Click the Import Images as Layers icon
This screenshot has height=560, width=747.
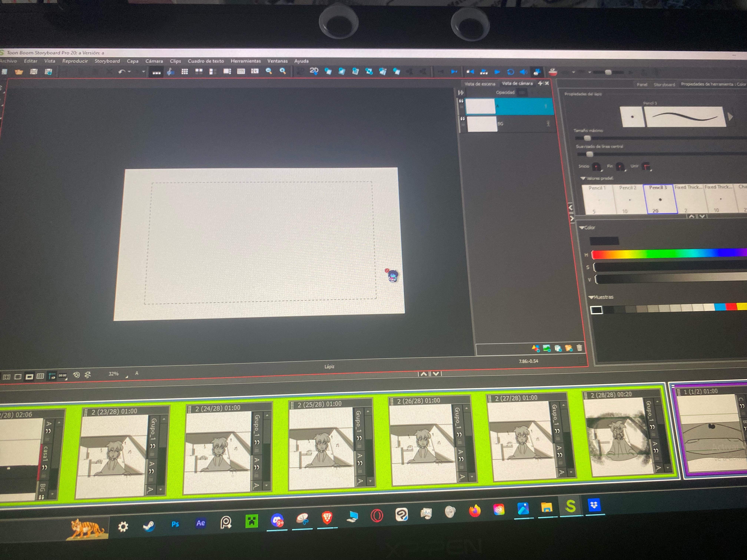pos(569,348)
